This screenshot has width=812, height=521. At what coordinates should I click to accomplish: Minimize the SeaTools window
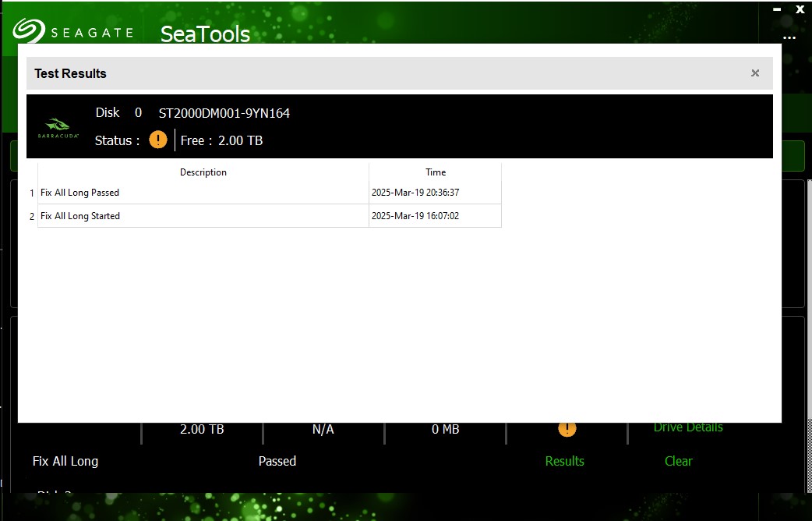[776, 9]
